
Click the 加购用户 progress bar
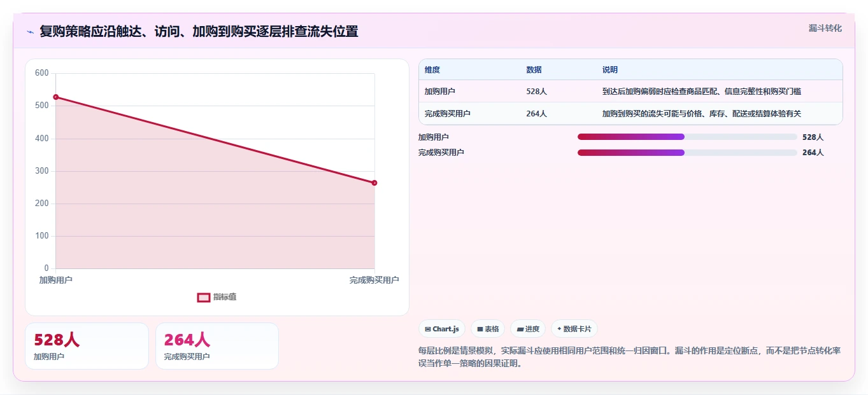[687, 137]
